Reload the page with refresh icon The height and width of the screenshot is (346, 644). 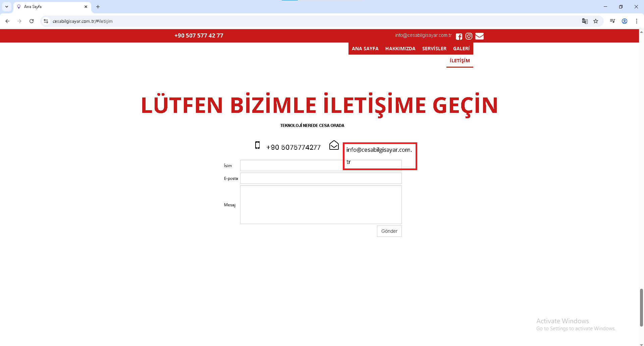pos(32,21)
